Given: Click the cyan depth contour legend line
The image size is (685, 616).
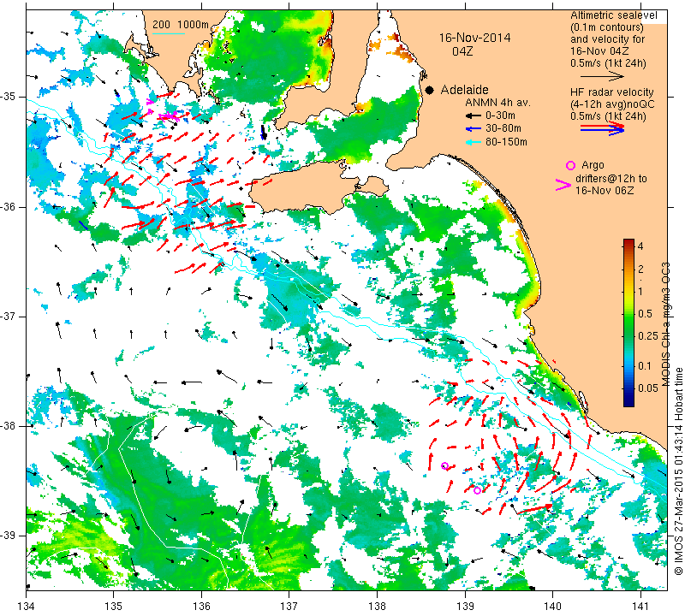Looking at the screenshot, I should pyautogui.click(x=168, y=33).
